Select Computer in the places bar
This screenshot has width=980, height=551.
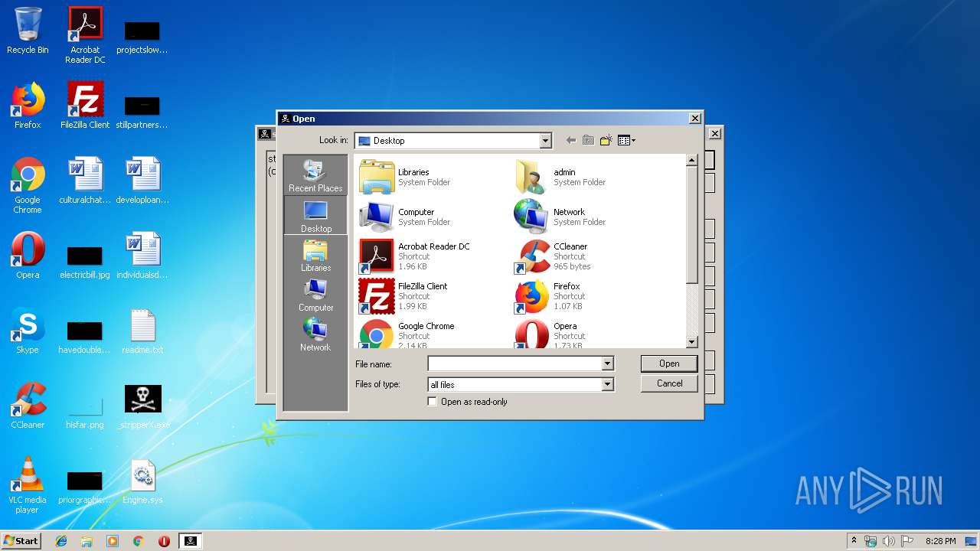click(x=315, y=296)
